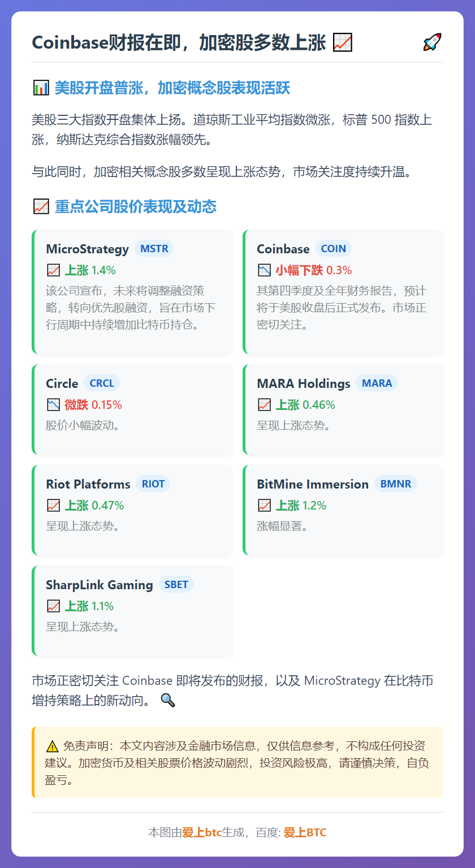475x868 pixels.
Task: Select the MARA ticker badge
Action: click(377, 383)
